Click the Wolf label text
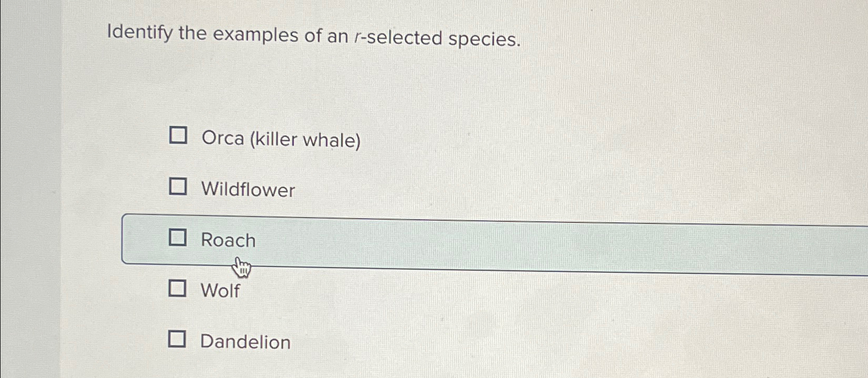The width and height of the screenshot is (868, 378). (x=220, y=290)
